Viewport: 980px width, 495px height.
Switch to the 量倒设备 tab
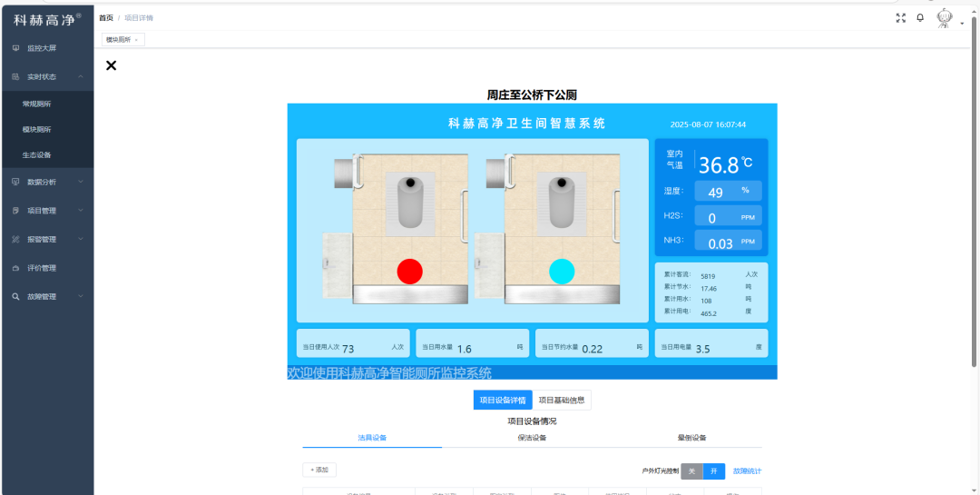click(691, 438)
